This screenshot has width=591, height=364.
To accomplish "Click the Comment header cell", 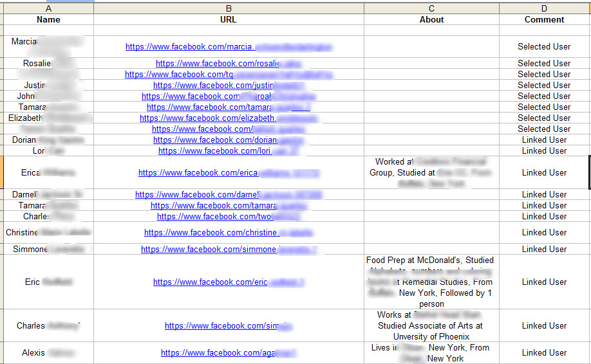I will pyautogui.click(x=544, y=19).
